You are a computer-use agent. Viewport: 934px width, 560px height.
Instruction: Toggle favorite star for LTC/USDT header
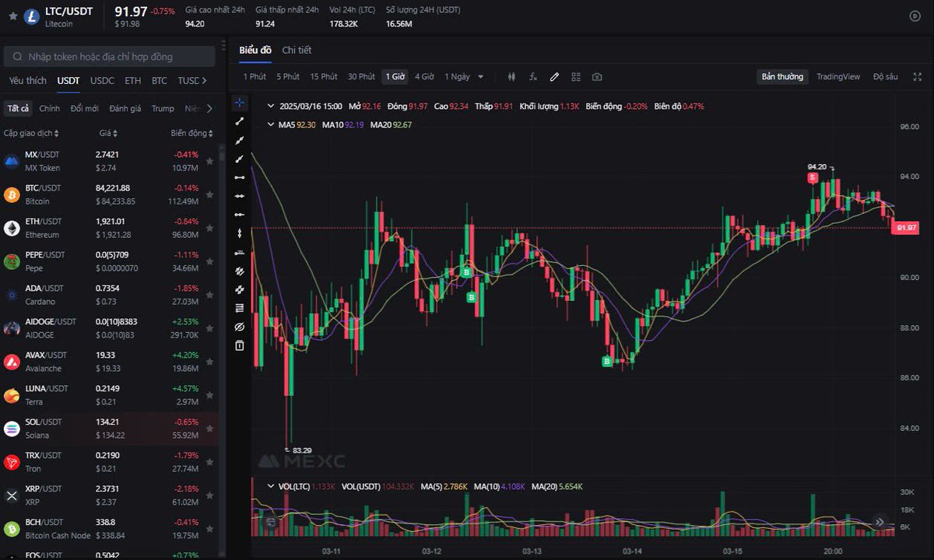pos(12,16)
